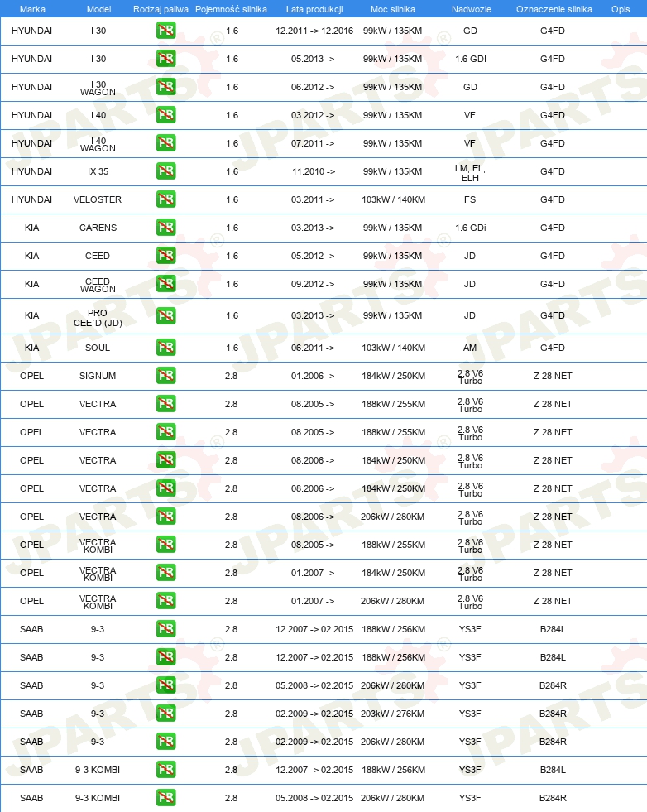The image size is (647, 812).
Task: Select the SOUL model cell
Action: (98, 348)
